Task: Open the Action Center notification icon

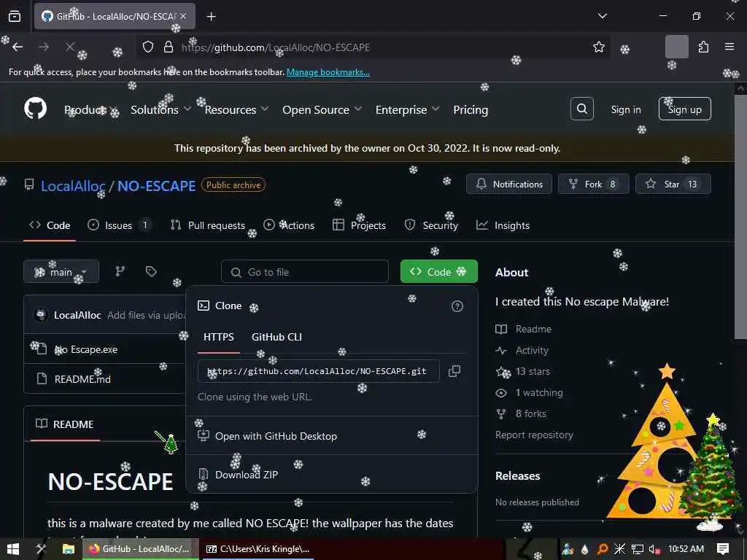Action: (723, 548)
